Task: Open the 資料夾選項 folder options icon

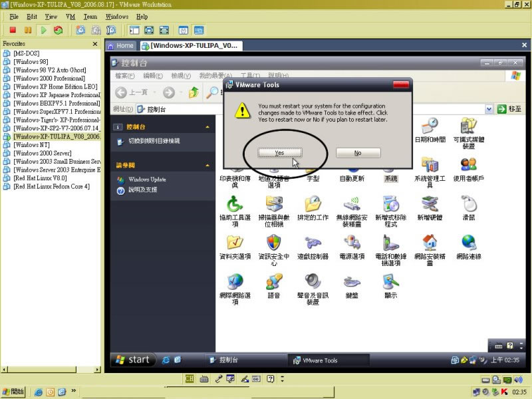Action: 235,247
